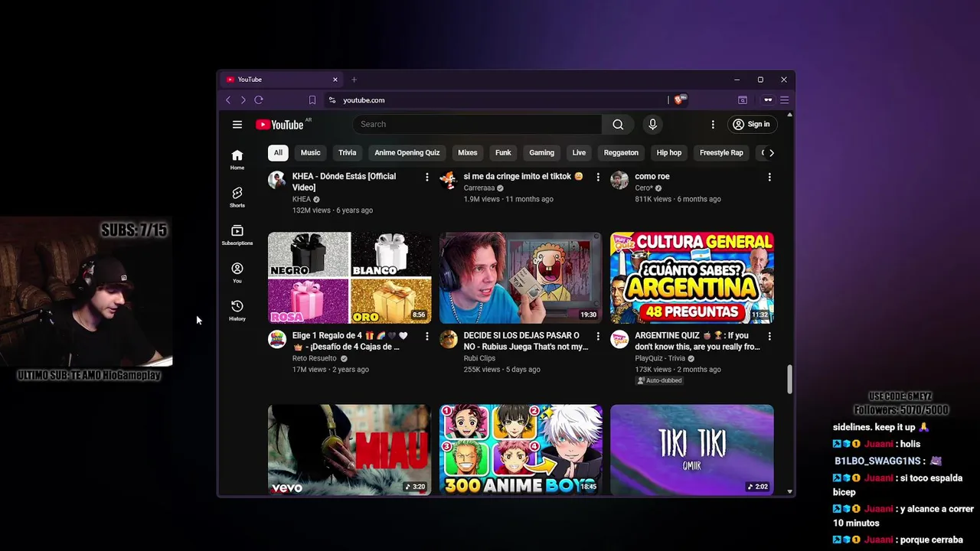Image resolution: width=980 pixels, height=551 pixels.
Task: Open 'KHEA - Dónde Estás' video title
Action: (x=344, y=181)
